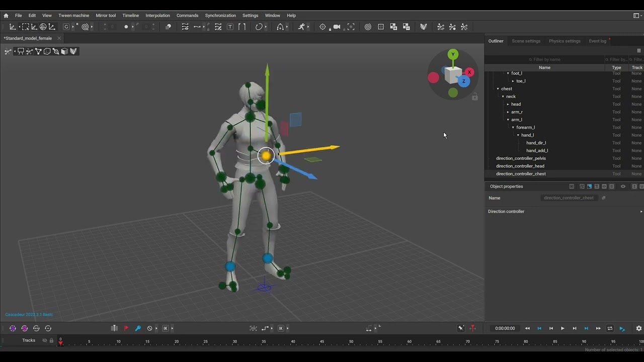Image resolution: width=644 pixels, height=362 pixels.
Task: Switch to Physics settings tab
Action: [x=565, y=41]
